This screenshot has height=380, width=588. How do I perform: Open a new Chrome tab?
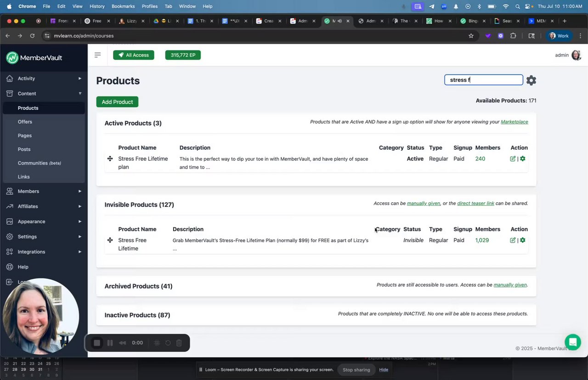[x=565, y=21]
